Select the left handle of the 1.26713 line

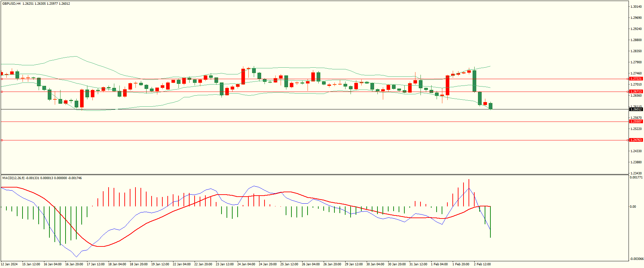coord(2,92)
